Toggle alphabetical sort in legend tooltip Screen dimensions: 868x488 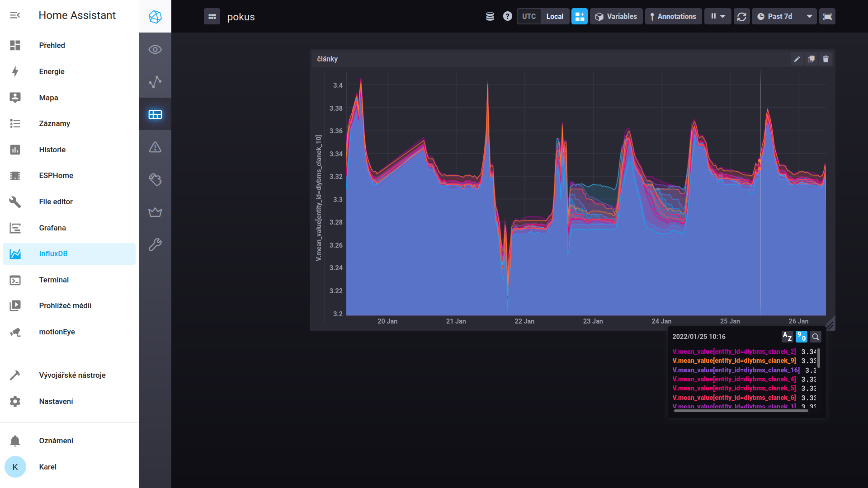[787, 337]
